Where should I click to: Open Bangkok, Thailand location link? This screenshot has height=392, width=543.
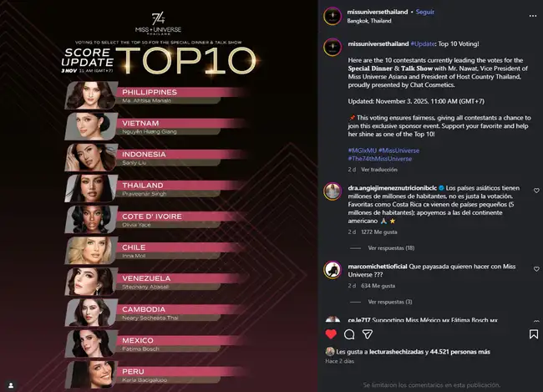369,21
